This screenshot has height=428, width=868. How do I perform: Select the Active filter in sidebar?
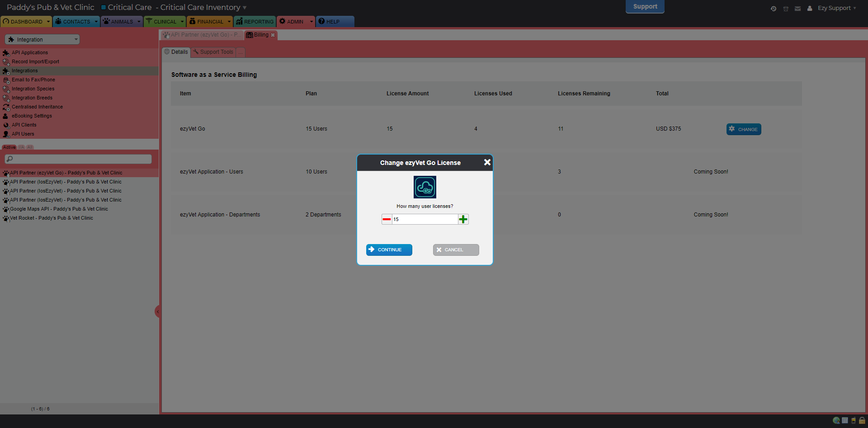pos(9,147)
